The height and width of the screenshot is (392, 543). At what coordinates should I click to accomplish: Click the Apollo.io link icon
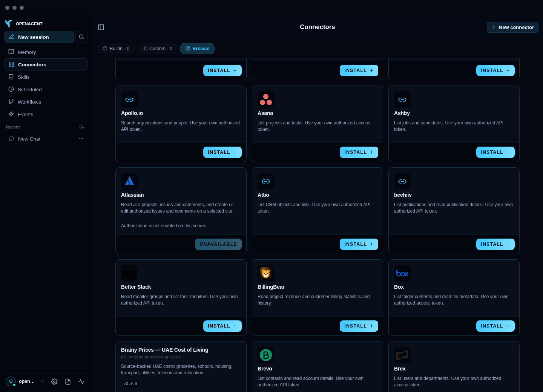coord(129,100)
